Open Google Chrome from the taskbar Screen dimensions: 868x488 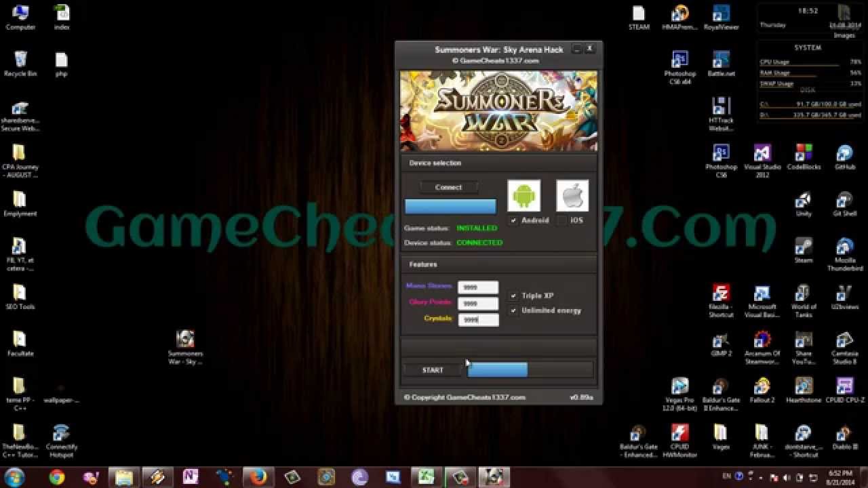tap(56, 477)
